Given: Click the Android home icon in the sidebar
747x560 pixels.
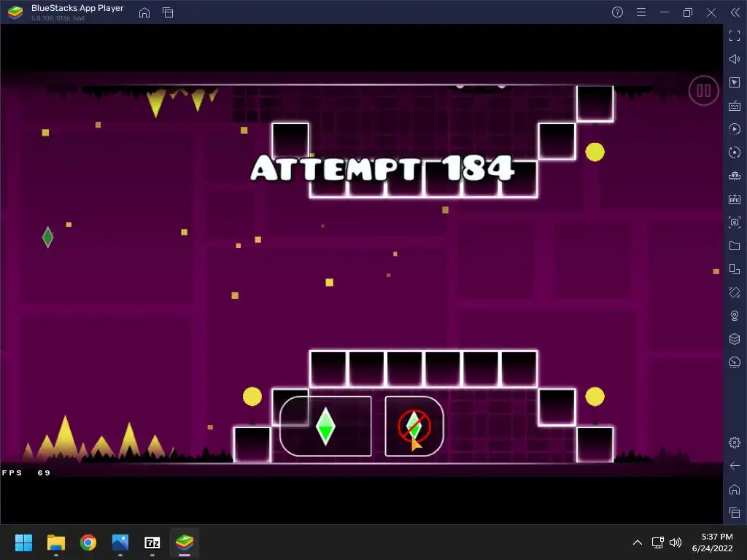Looking at the screenshot, I should 735,489.
